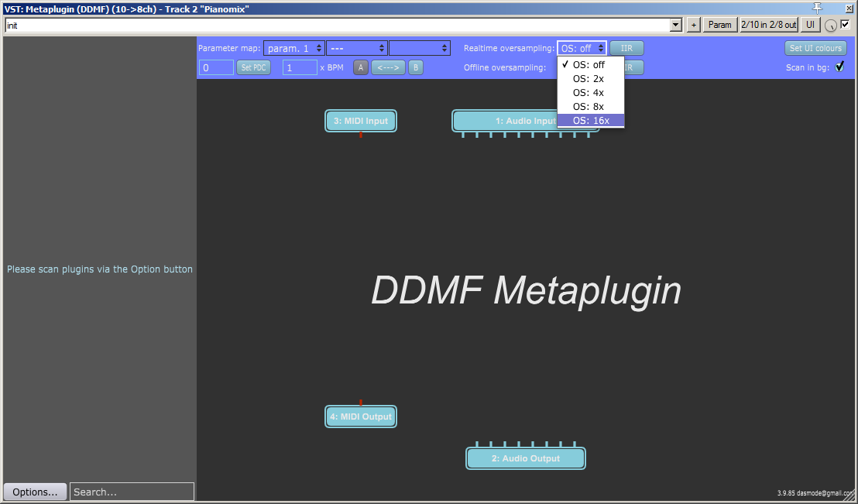This screenshot has width=858, height=504.
Task: Click the init preset name field
Action: (x=338, y=26)
